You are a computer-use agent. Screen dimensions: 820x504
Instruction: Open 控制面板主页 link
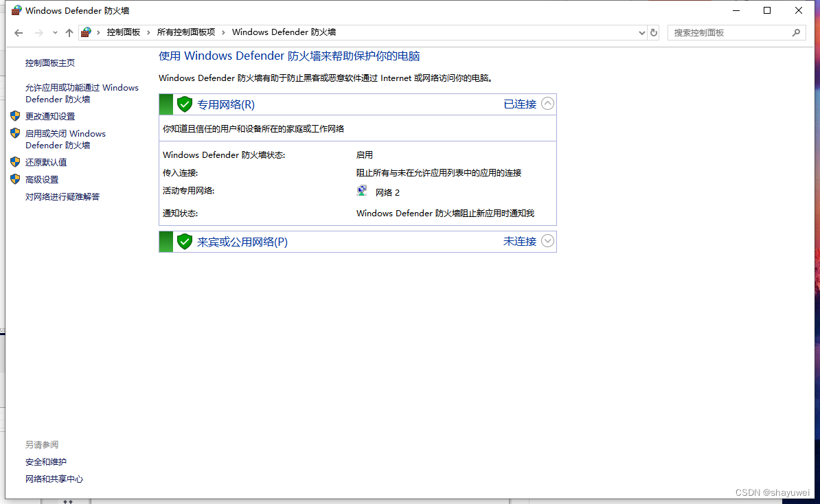point(50,62)
